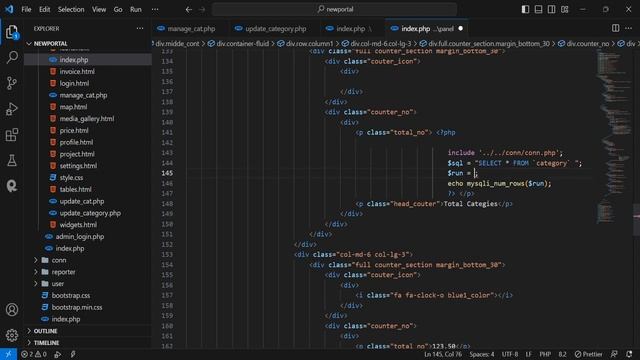Toggle the primary side bar layout
The image size is (640, 360).
point(525,9)
